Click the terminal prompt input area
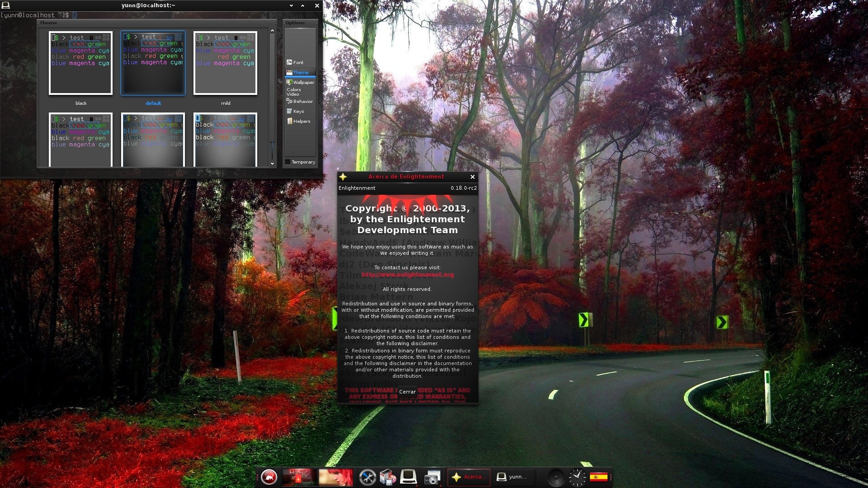The image size is (868, 488). [x=75, y=15]
